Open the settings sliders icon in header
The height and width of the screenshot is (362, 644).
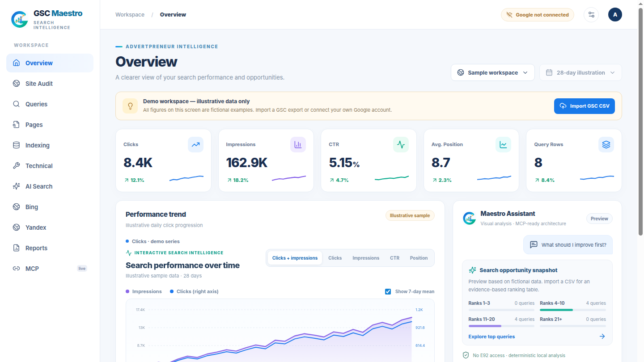click(591, 15)
